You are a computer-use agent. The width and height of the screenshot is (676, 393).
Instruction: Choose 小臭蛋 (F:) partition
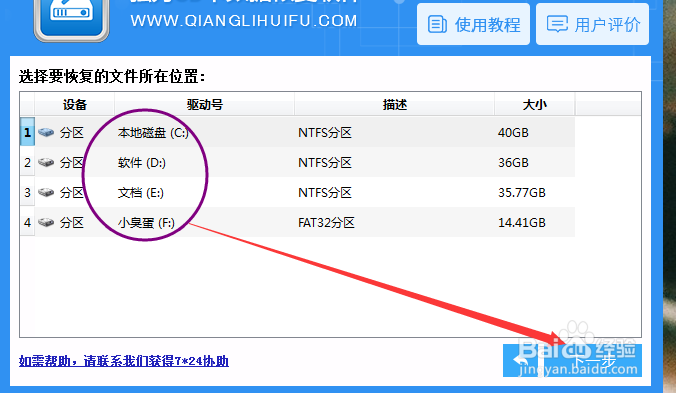146,223
